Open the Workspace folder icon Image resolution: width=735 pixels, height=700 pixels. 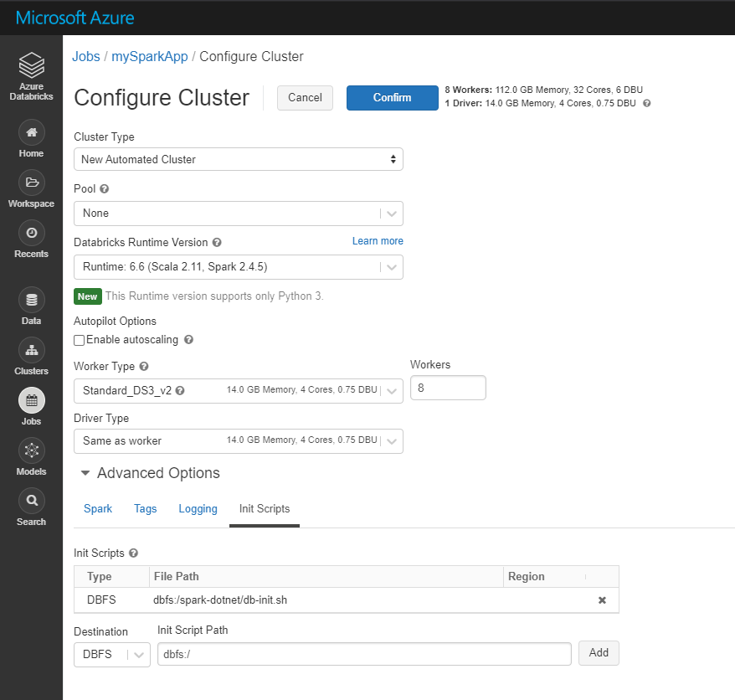(x=32, y=183)
